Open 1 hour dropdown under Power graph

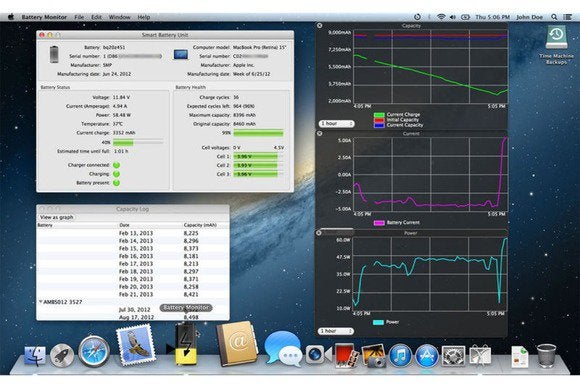pos(336,331)
